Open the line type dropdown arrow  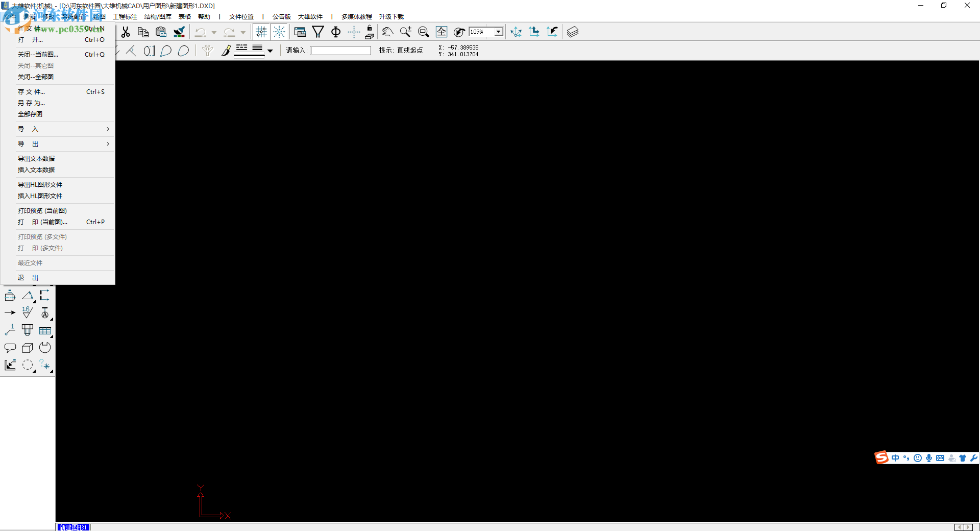270,51
